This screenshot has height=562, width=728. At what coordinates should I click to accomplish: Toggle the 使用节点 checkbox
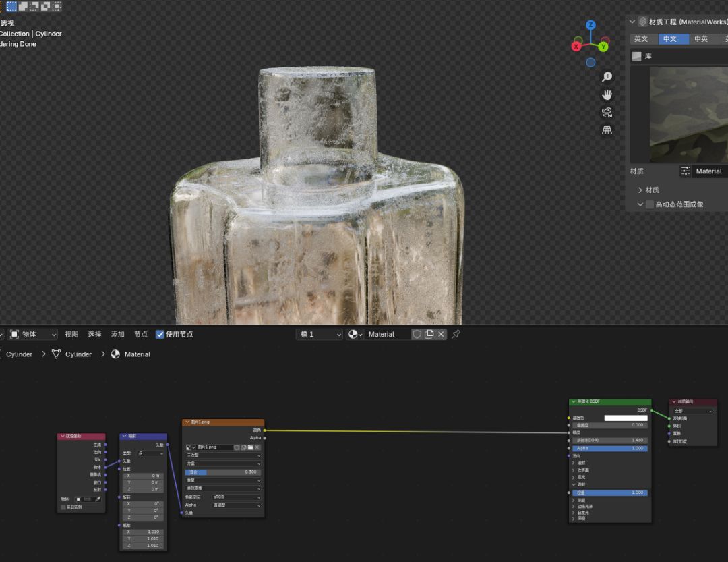pyautogui.click(x=160, y=334)
